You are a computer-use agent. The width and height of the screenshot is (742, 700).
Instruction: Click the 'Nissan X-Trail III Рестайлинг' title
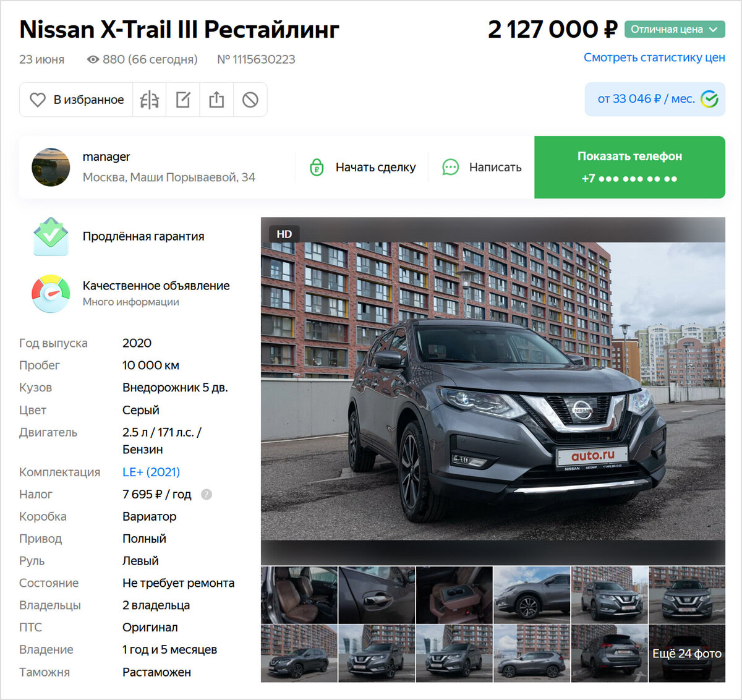point(179,29)
